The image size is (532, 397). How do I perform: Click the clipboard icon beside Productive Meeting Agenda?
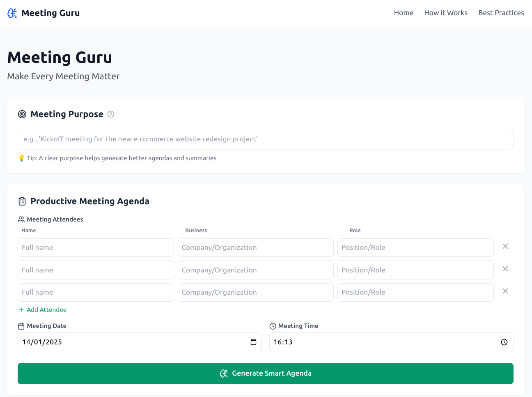coord(22,201)
